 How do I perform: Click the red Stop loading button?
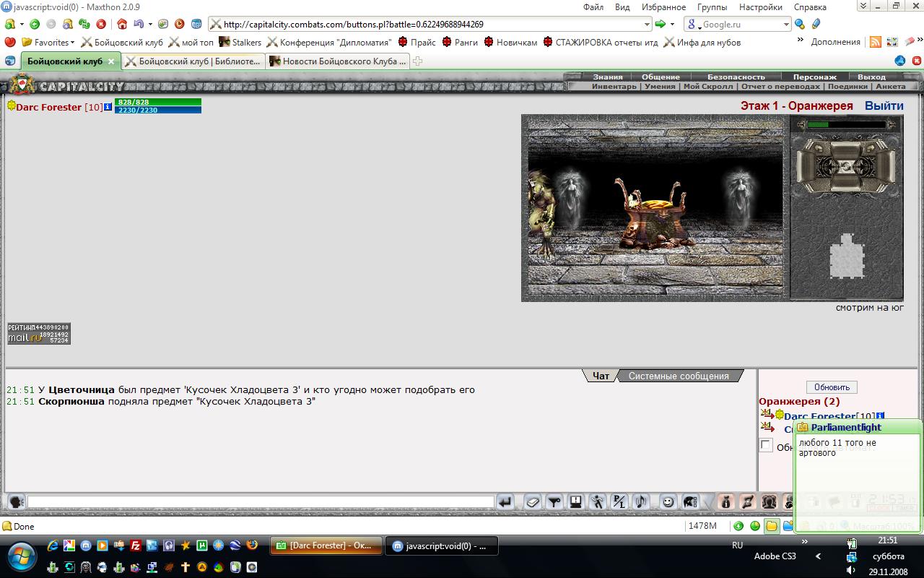pos(101,24)
